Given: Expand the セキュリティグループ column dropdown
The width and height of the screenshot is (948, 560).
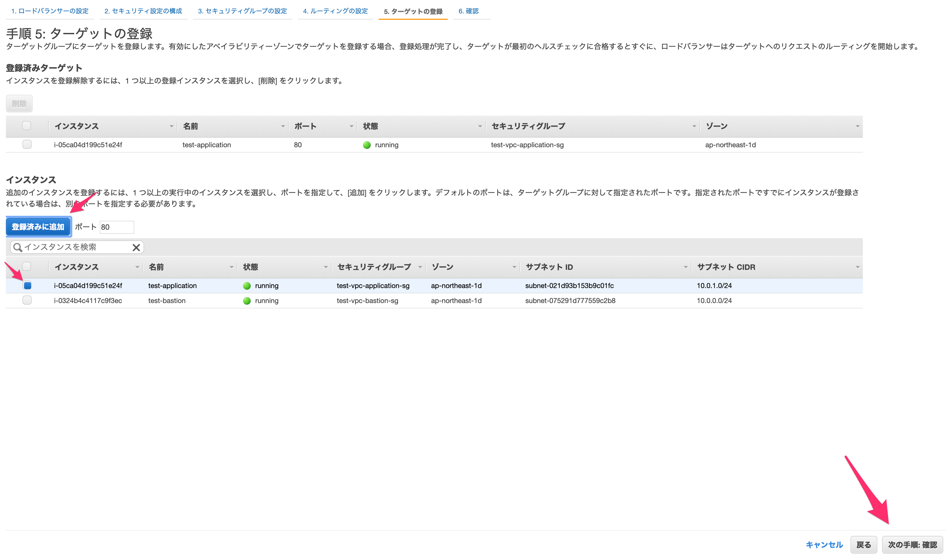Looking at the screenshot, I should click(420, 267).
